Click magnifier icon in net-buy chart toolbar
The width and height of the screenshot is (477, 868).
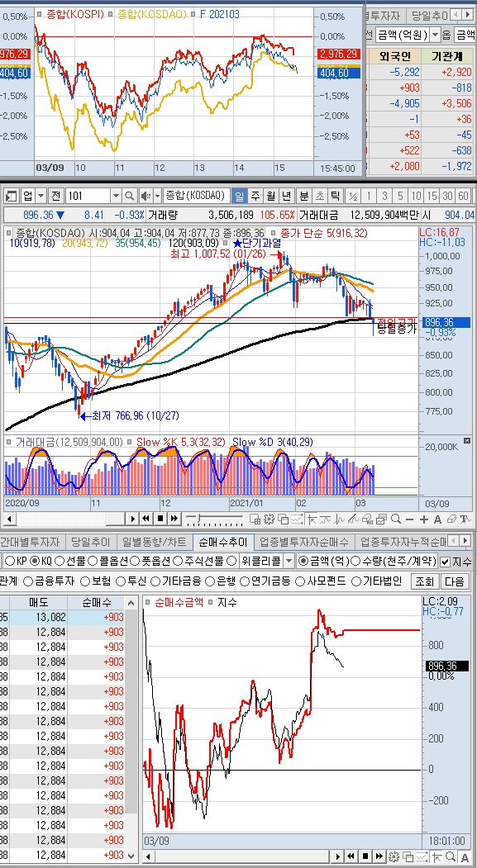tap(451, 856)
